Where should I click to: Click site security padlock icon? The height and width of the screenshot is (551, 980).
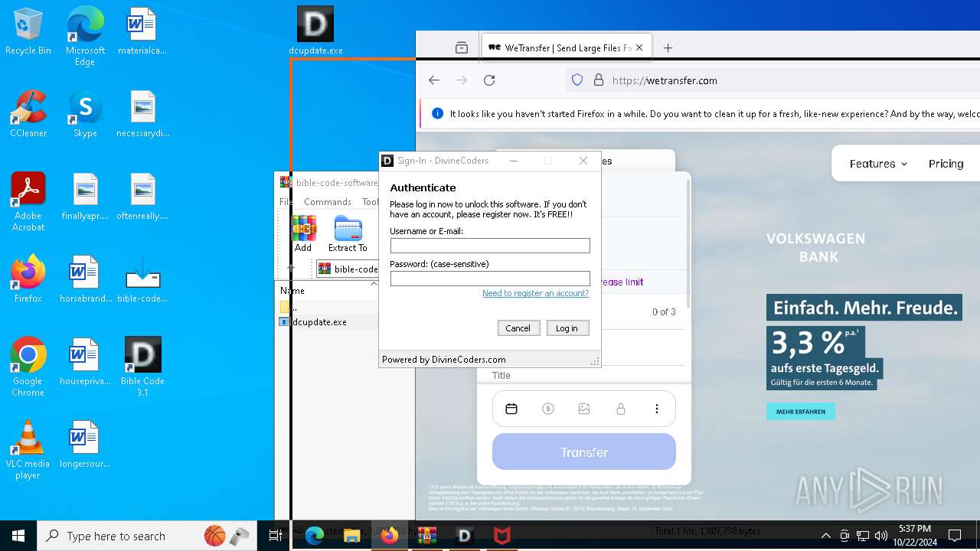coord(599,80)
